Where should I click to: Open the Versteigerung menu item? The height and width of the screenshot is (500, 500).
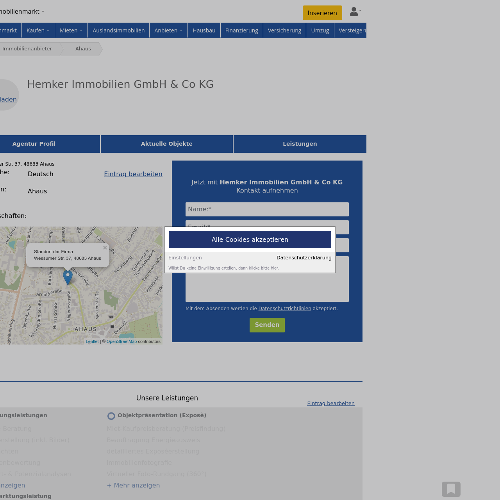click(x=351, y=30)
